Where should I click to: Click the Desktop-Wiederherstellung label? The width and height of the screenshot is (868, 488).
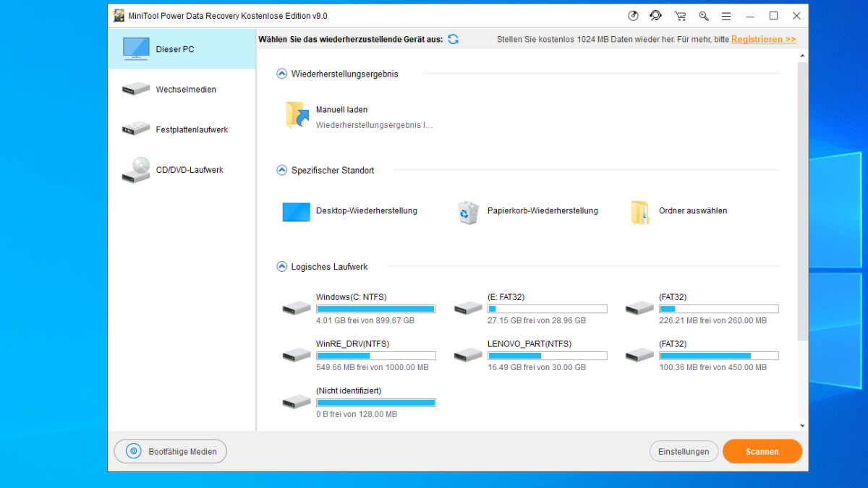pyautogui.click(x=367, y=211)
